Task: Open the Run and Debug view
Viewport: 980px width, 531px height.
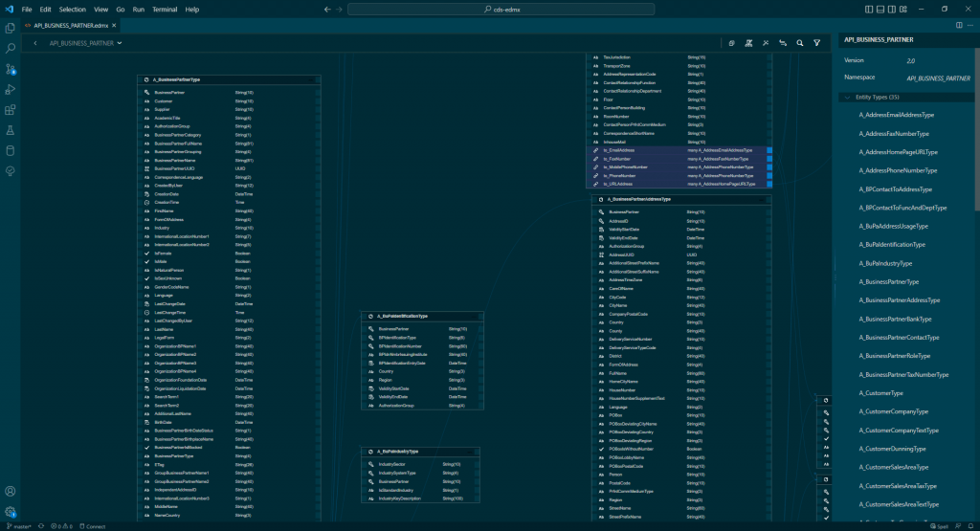Action: [x=10, y=89]
